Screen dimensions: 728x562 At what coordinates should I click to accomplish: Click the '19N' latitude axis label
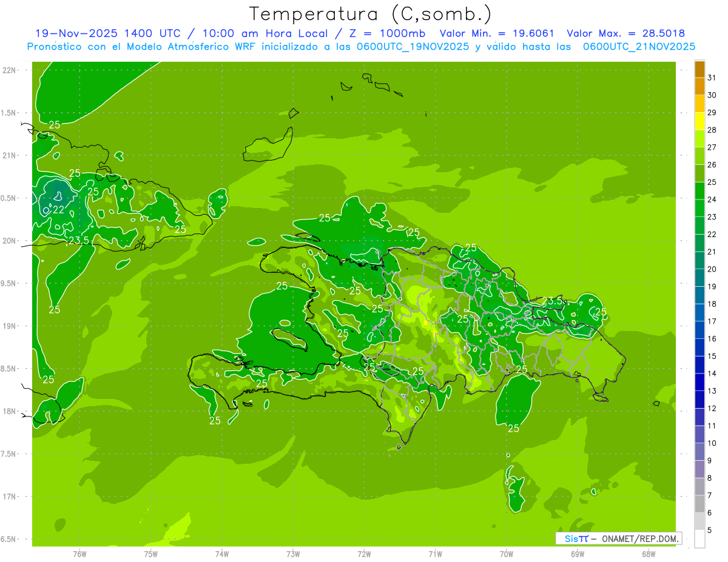[8, 326]
